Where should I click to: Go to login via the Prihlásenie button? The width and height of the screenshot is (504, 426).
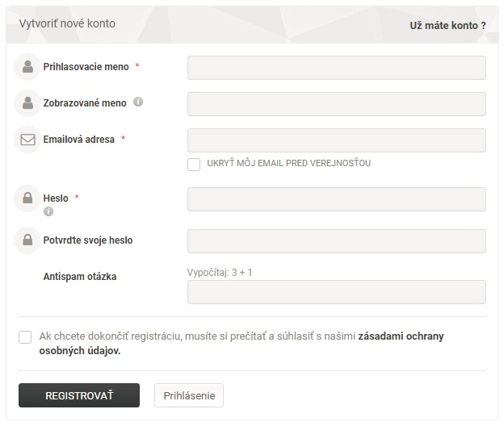click(189, 395)
